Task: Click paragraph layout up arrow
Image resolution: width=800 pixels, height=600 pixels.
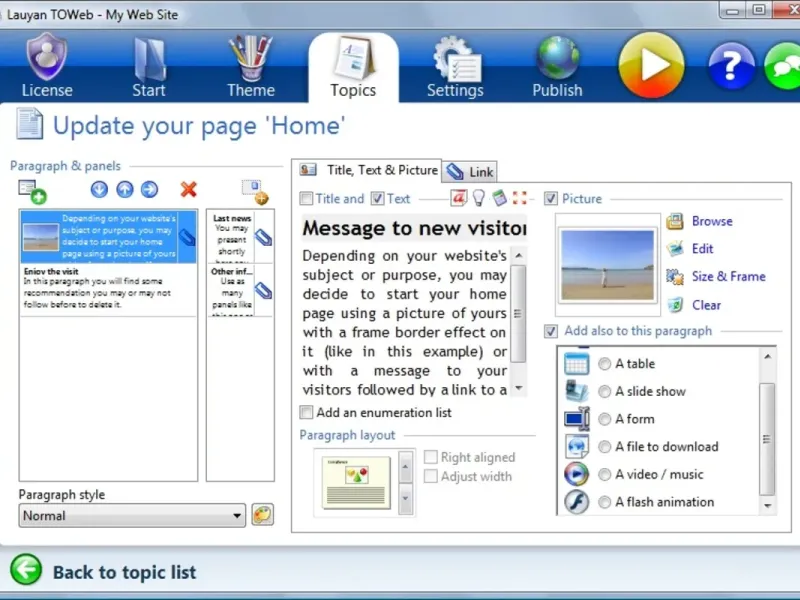Action: pyautogui.click(x=406, y=467)
